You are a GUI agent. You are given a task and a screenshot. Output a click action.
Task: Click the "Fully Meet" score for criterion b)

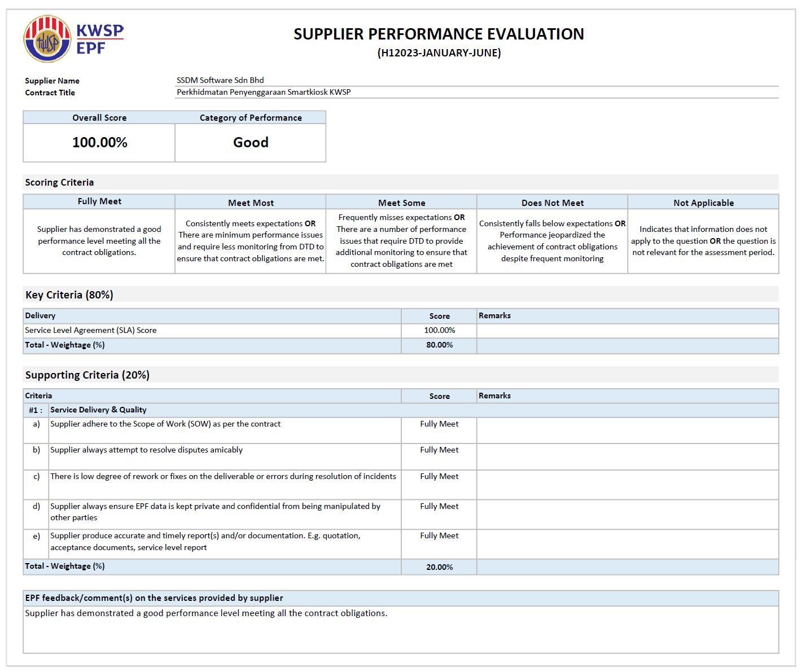439,450
